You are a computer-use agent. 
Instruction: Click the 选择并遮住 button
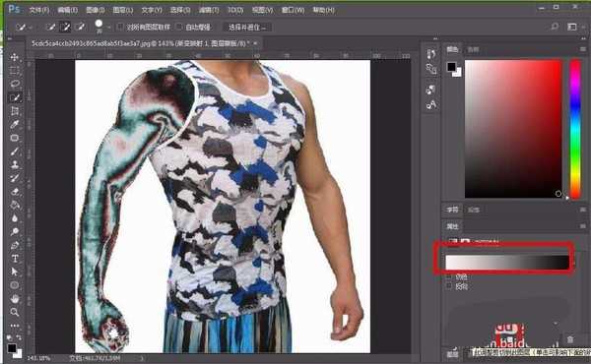[x=247, y=28]
